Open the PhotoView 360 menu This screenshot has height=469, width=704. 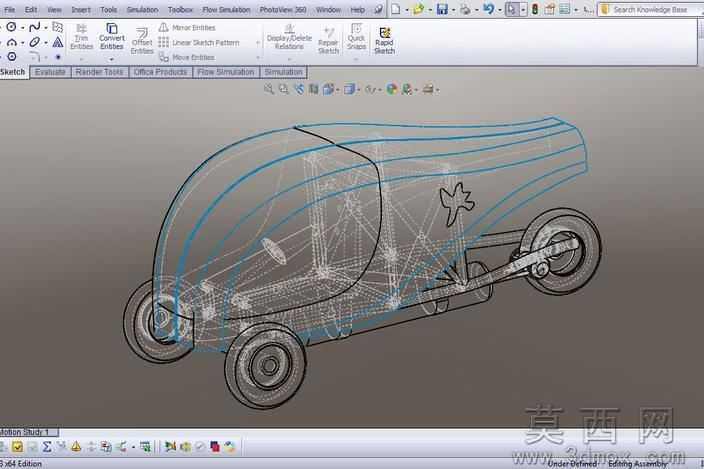[283, 9]
